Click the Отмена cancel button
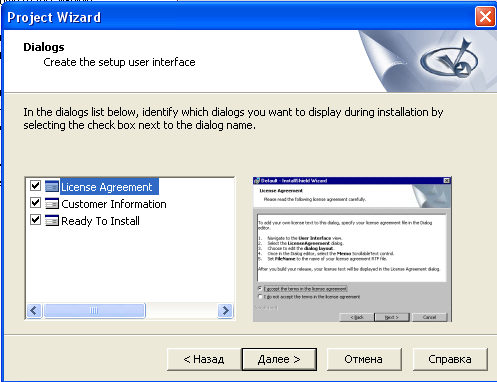The width and height of the screenshot is (497, 382). pos(364,359)
